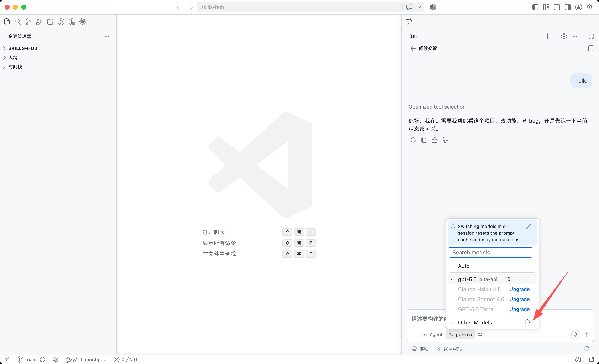Toggle secondary side bar layout icon
Viewport: 599px width, 364px height.
point(568,7)
